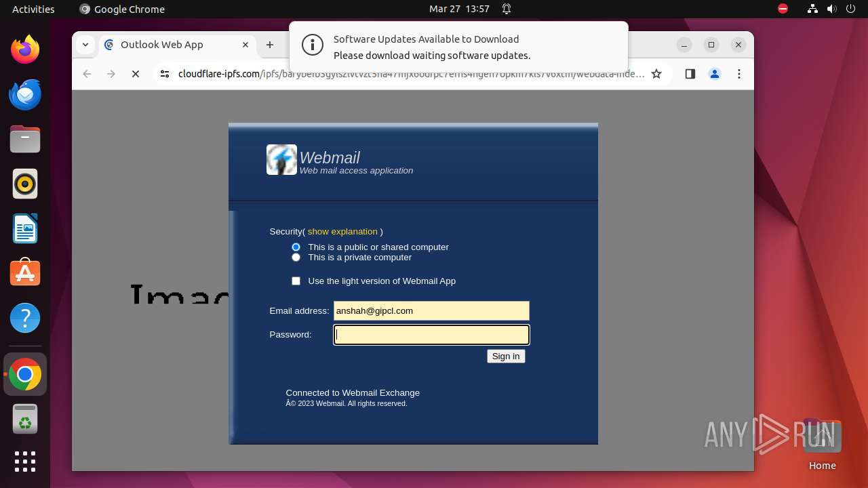Open the Home folder desktop icon
Viewport: 868px width, 488px height.
[x=822, y=445]
